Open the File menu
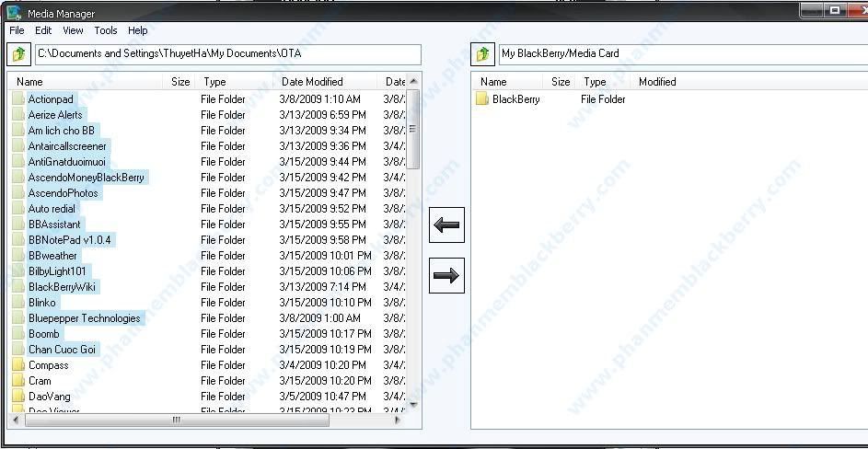The height and width of the screenshot is (449, 868). (x=17, y=30)
